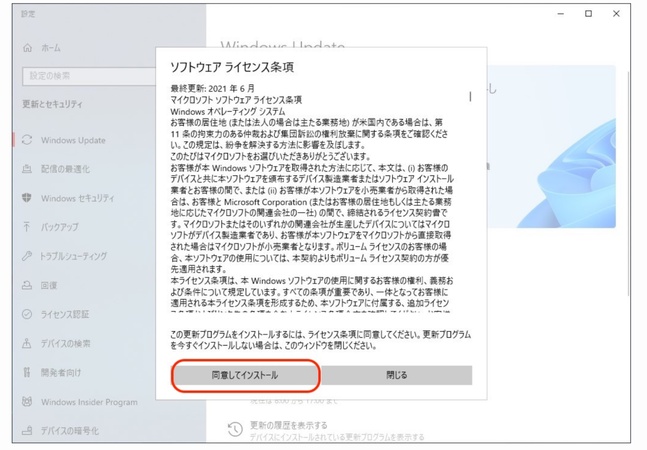Open Windows Insider Program page label

point(89,402)
